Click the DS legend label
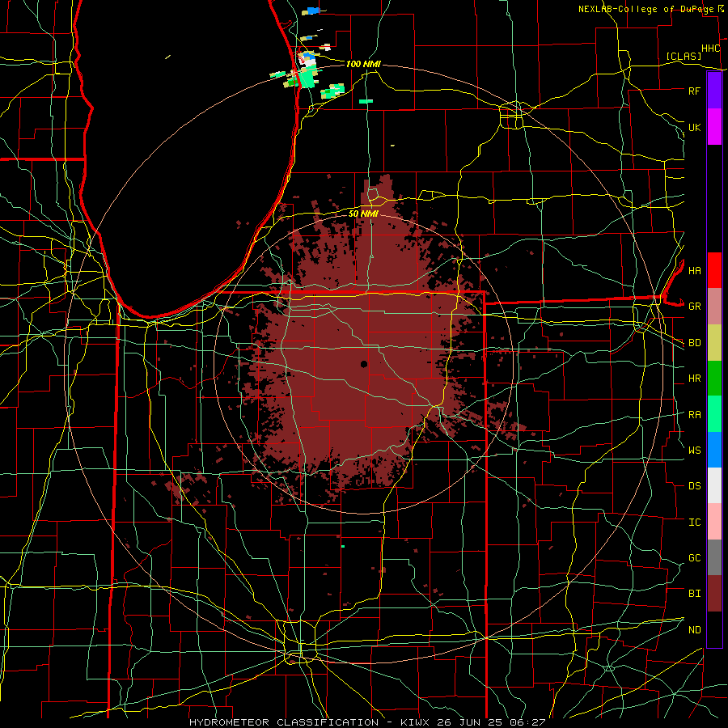The width and height of the screenshot is (728, 728). point(695,486)
